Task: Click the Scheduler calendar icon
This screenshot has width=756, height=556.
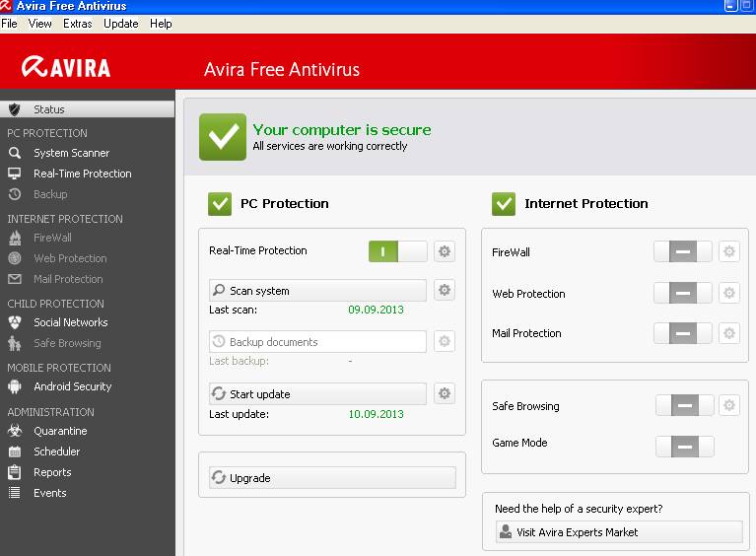Action: pyautogui.click(x=15, y=452)
